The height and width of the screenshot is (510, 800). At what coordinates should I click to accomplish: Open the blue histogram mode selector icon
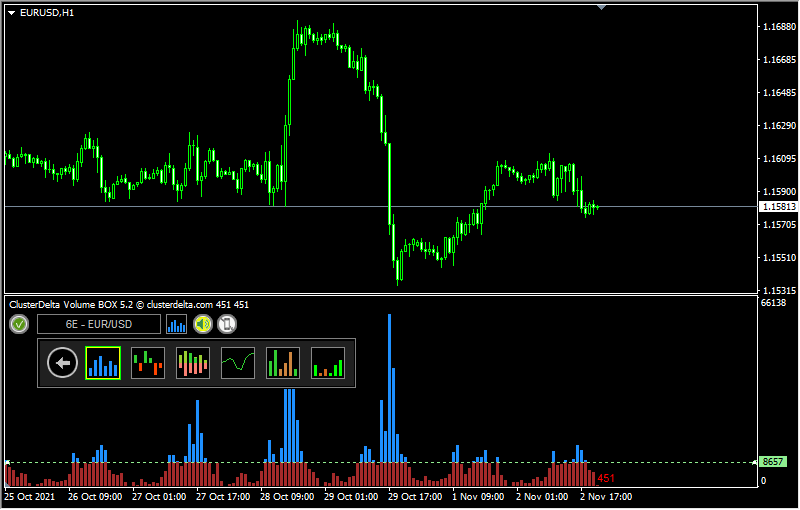pos(177,324)
